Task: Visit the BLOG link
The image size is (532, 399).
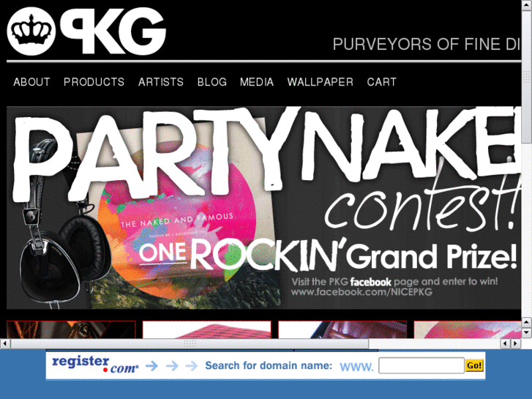Action: click(212, 82)
